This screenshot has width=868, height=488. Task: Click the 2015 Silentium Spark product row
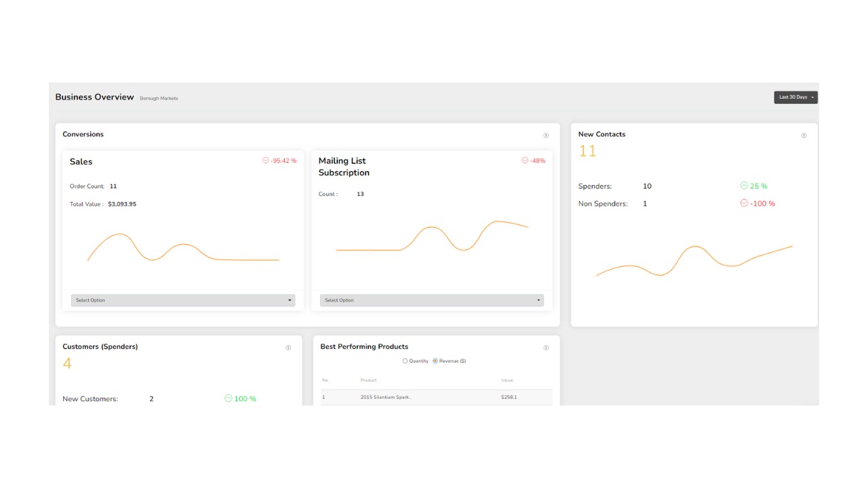coord(436,397)
